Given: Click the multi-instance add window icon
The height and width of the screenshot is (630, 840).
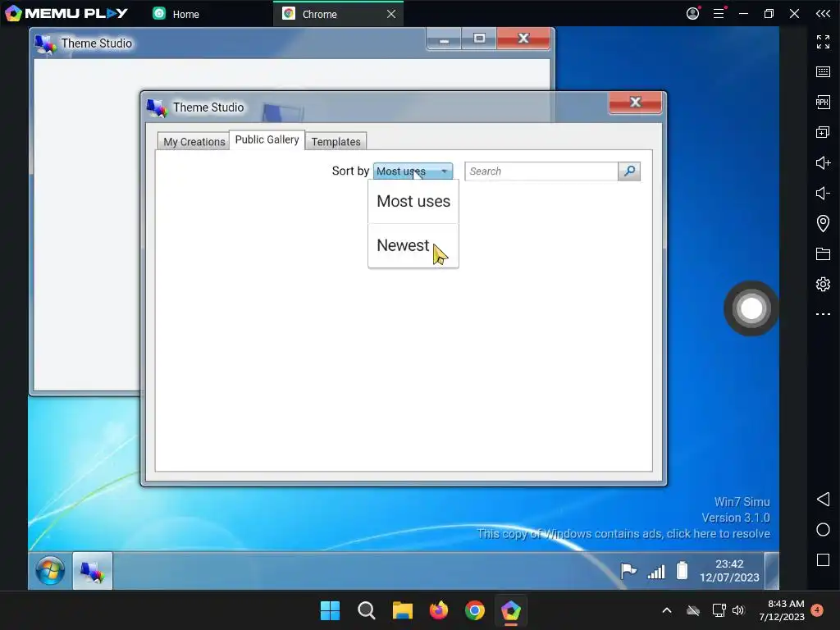Looking at the screenshot, I should (x=823, y=132).
